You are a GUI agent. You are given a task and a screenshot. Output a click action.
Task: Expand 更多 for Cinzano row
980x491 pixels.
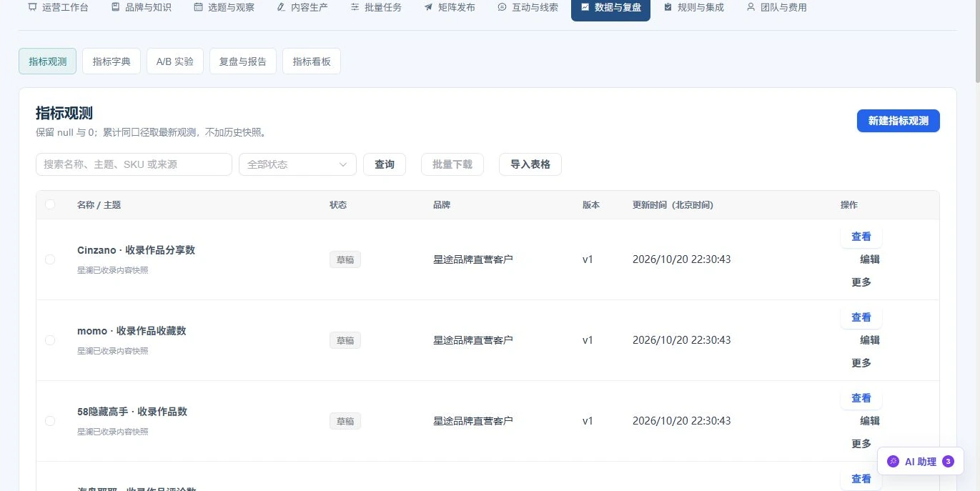point(861,282)
